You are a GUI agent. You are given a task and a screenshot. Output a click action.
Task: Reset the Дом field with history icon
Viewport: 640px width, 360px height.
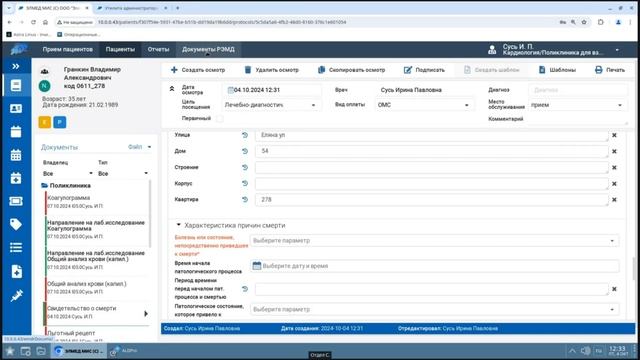(x=245, y=151)
